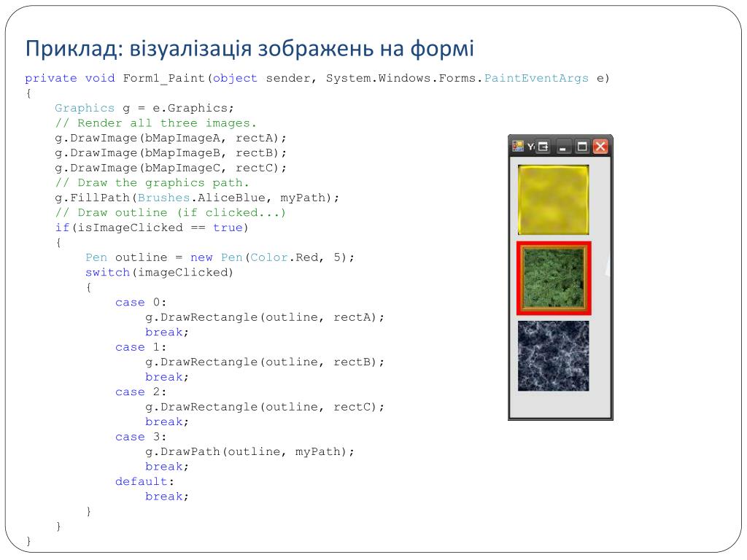Screen dimensions: 747x560
Task: Click the 'case 2:' label
Action: point(141,392)
